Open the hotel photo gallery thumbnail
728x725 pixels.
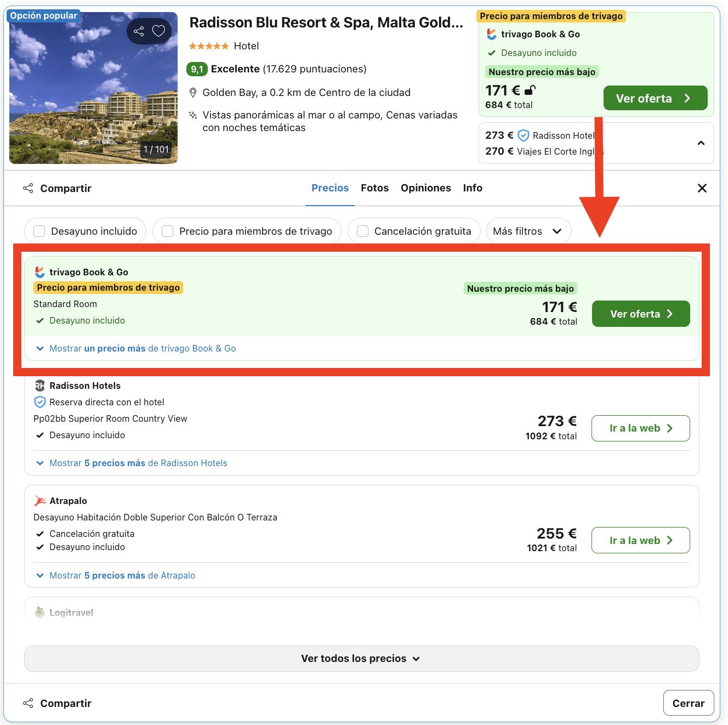pyautogui.click(x=94, y=88)
